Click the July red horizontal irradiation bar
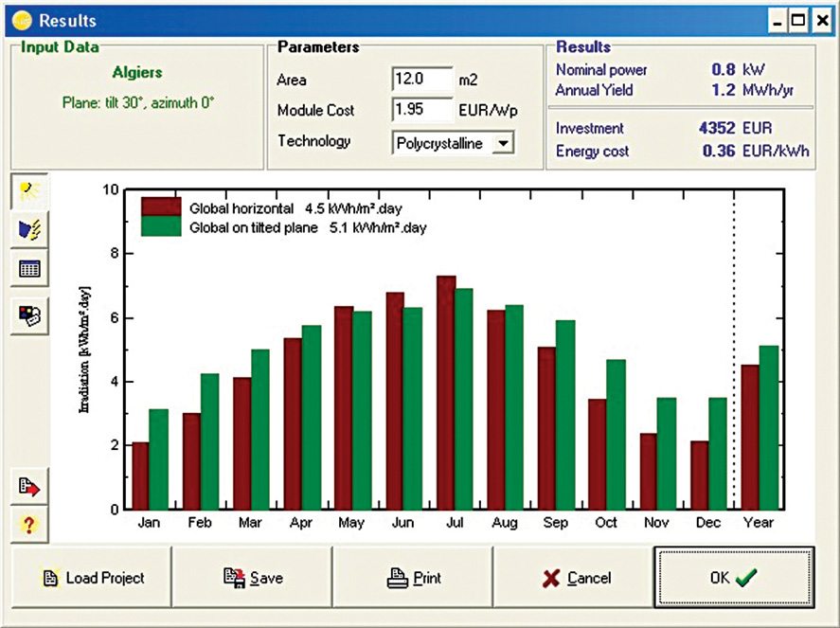This screenshot has width=840, height=628. [x=445, y=392]
